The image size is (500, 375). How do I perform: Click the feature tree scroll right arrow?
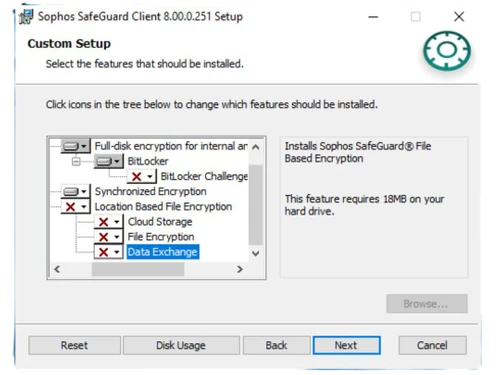coord(240,269)
